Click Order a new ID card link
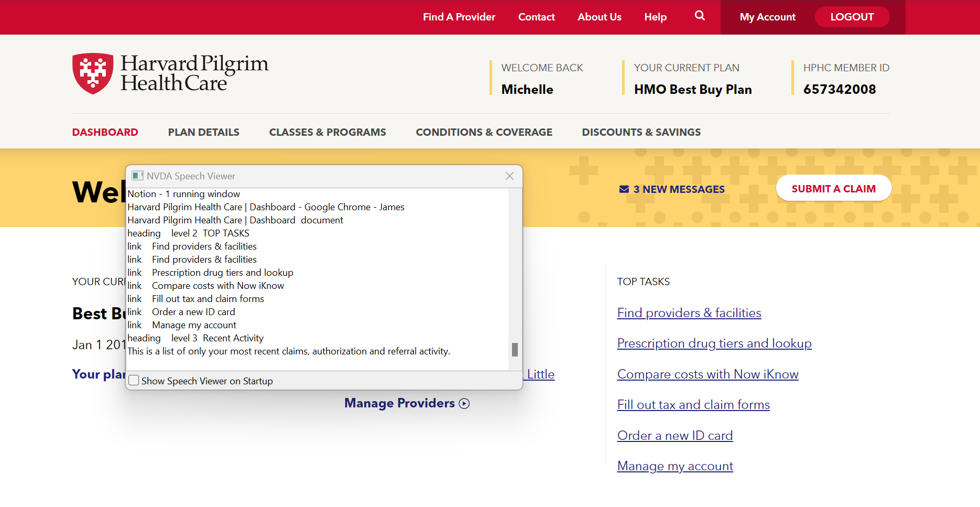Screen dimensions: 980x507 [x=675, y=436]
